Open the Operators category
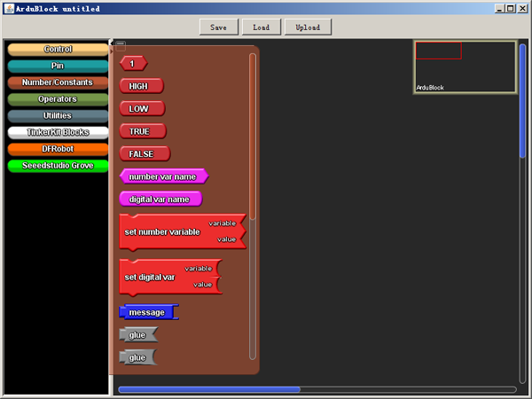This screenshot has height=399, width=532. pos(58,99)
